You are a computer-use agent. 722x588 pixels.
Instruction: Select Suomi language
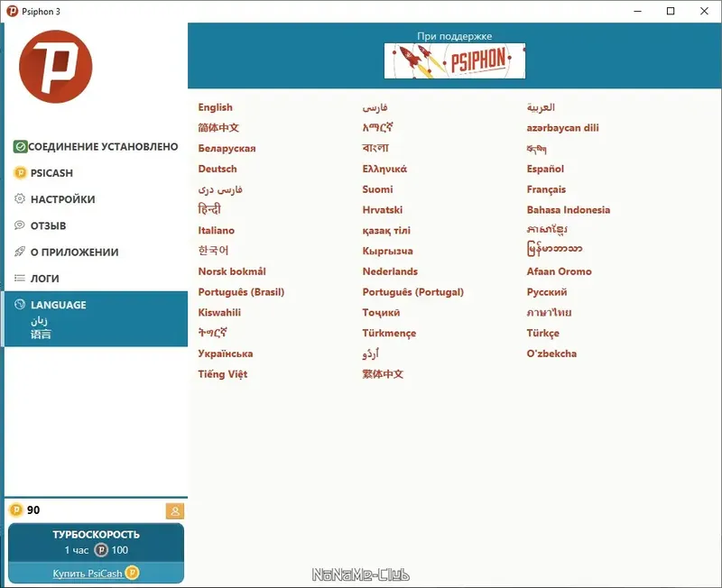tap(377, 189)
